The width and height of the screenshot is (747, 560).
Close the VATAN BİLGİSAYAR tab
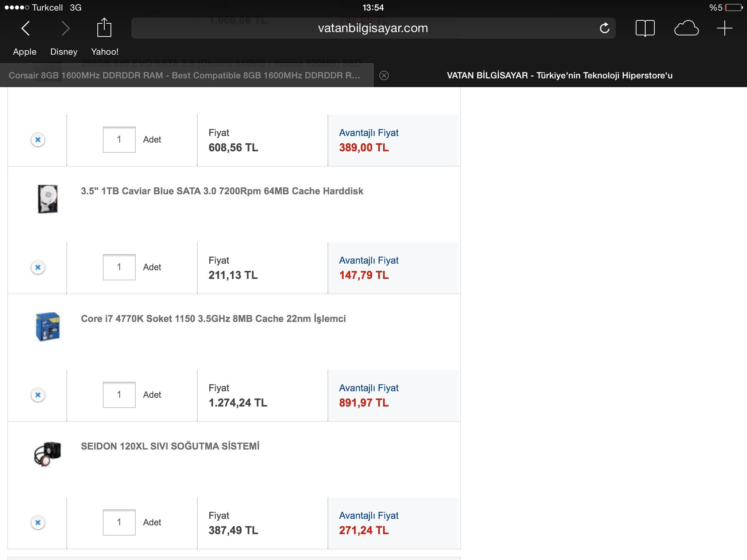384,75
